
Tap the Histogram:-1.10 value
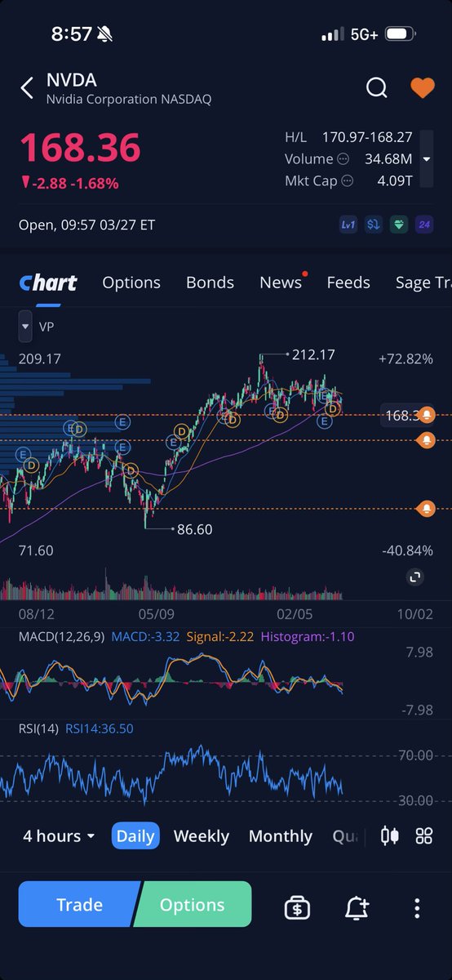(308, 636)
